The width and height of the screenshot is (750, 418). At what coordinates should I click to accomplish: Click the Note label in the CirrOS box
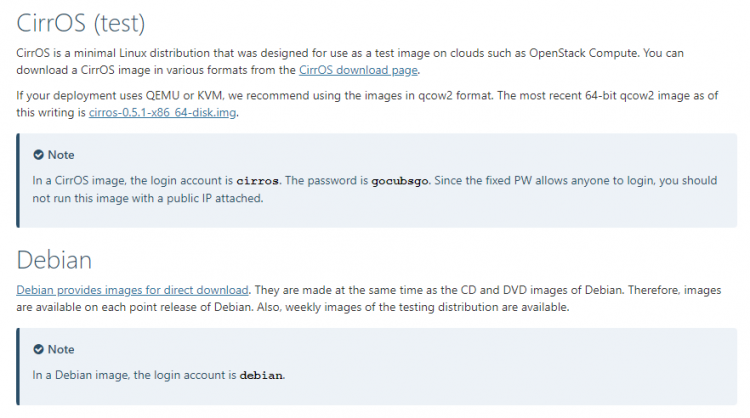(61, 155)
